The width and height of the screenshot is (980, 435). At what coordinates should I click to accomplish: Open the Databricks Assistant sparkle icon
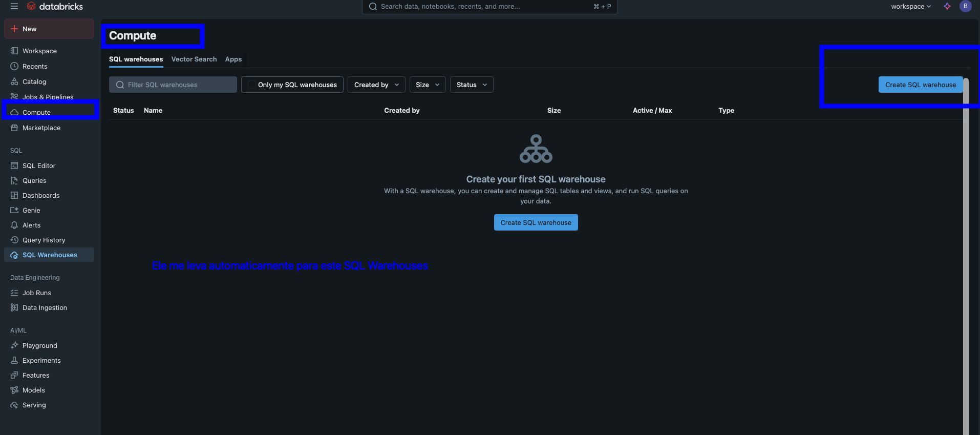click(x=947, y=6)
